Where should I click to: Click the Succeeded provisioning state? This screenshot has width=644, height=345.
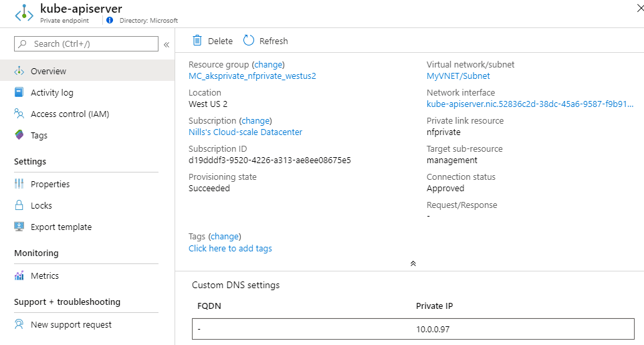(209, 188)
